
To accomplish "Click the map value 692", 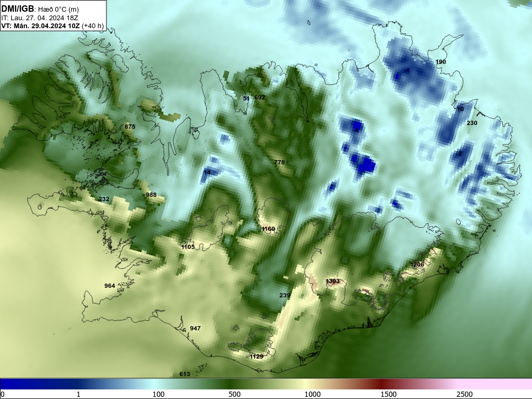I will tap(260, 97).
